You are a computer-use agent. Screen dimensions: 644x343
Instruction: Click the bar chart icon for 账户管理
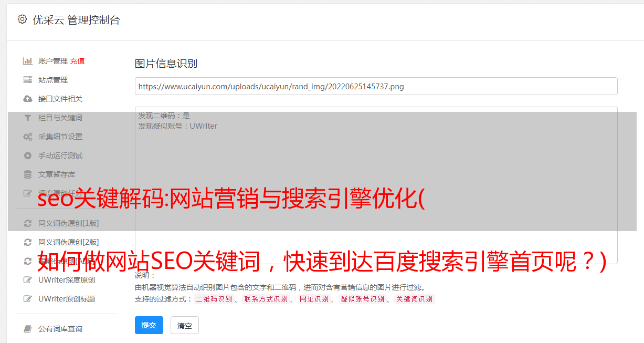28,61
